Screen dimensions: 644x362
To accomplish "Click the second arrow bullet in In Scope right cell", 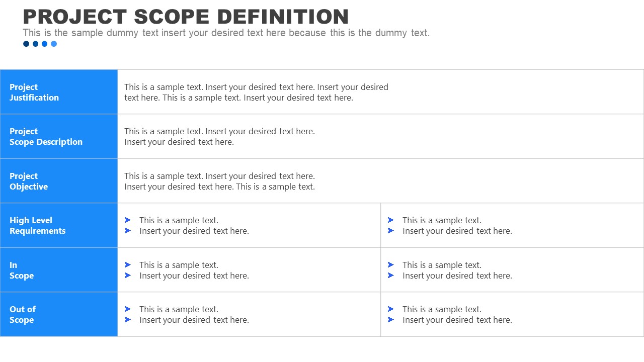I will coord(391,276).
